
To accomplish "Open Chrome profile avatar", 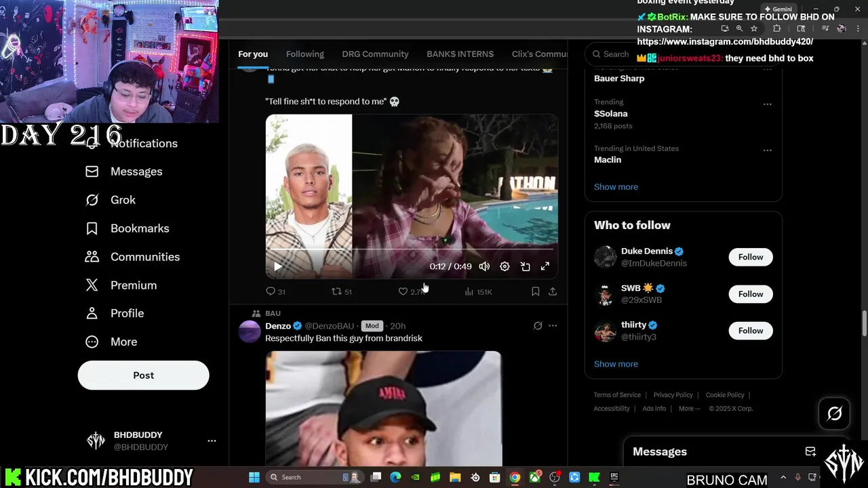I will pyautogui.click(x=842, y=28).
